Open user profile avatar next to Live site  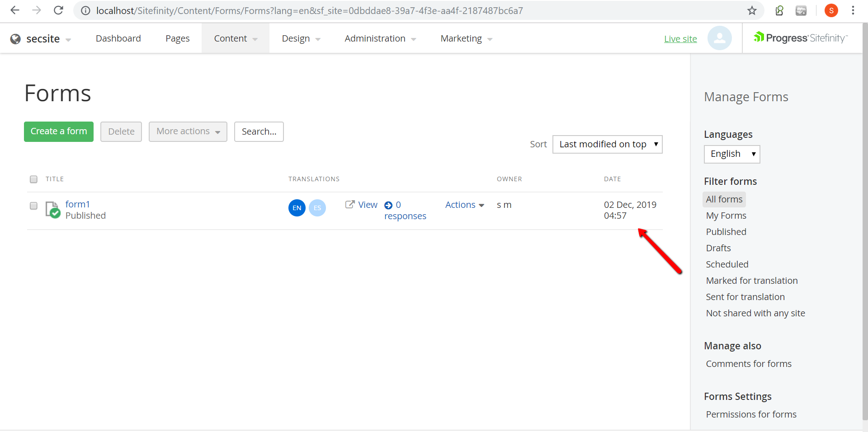(x=720, y=38)
